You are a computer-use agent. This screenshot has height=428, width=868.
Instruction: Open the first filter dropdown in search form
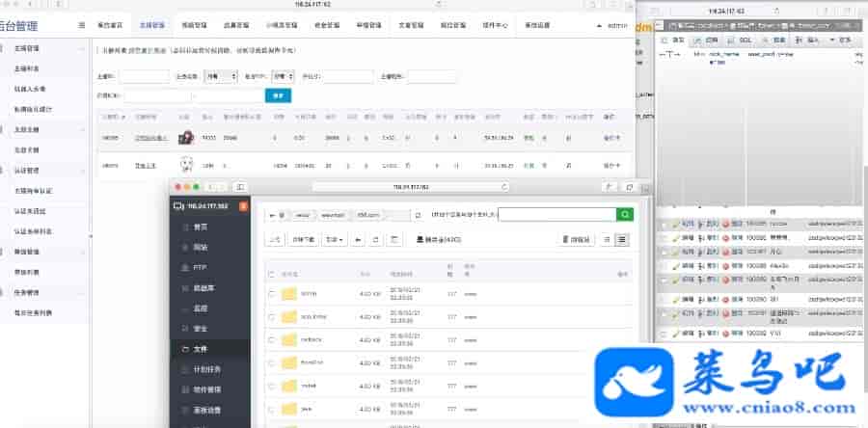pyautogui.click(x=221, y=76)
